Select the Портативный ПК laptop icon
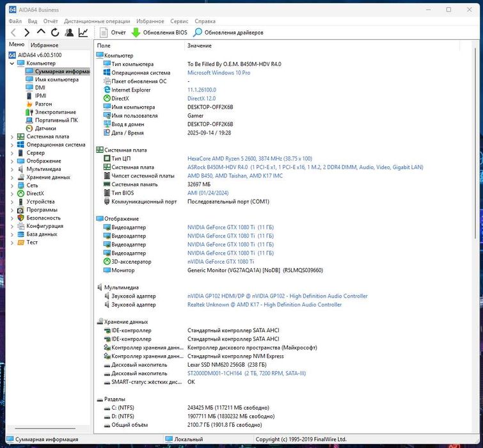Screen dimensions: 483x448 pos(29,120)
